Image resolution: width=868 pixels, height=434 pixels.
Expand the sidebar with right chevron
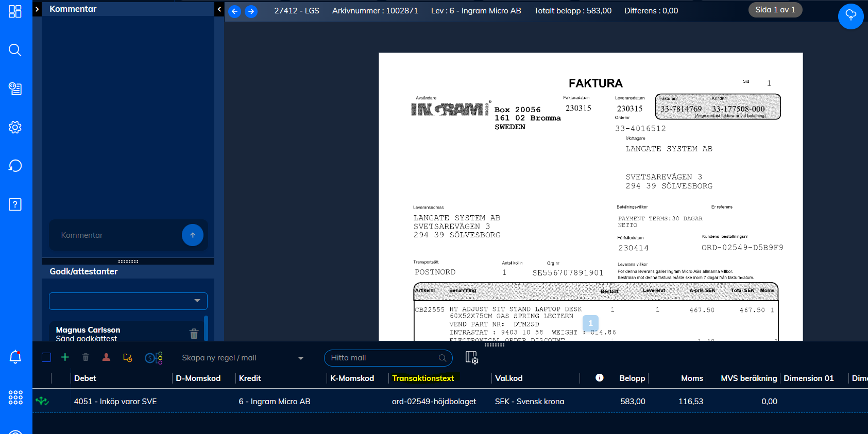(37, 9)
